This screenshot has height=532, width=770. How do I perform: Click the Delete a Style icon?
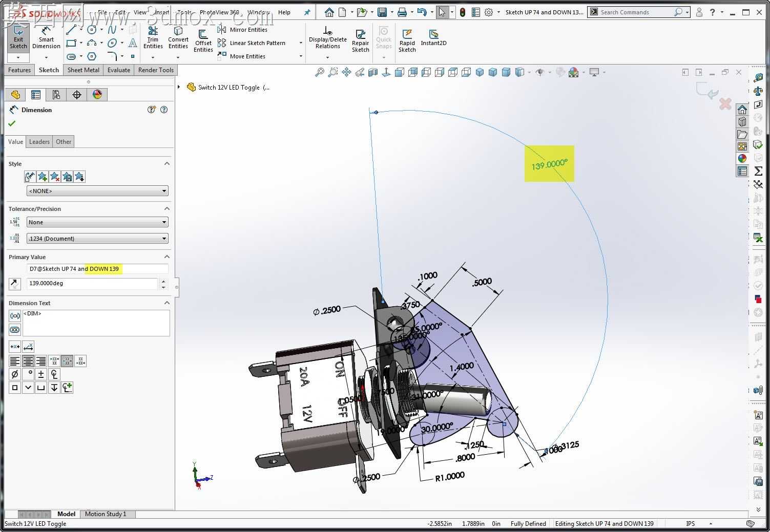(x=55, y=177)
